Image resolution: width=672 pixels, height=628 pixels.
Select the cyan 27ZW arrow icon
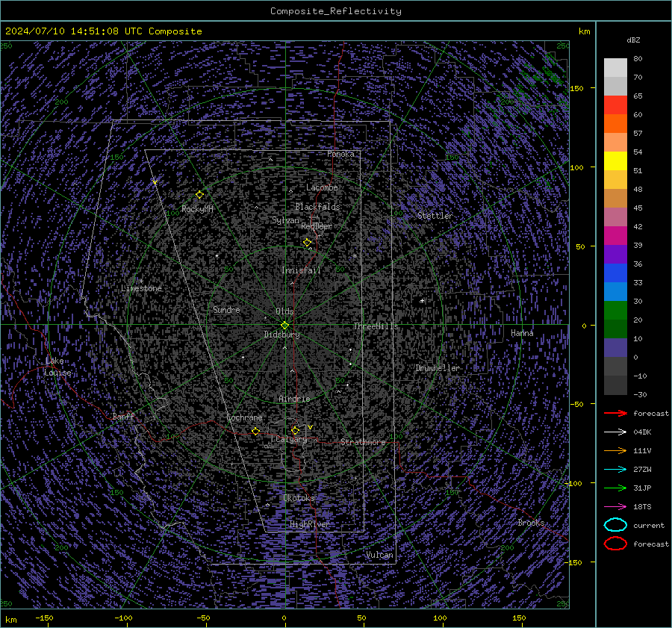(x=615, y=470)
